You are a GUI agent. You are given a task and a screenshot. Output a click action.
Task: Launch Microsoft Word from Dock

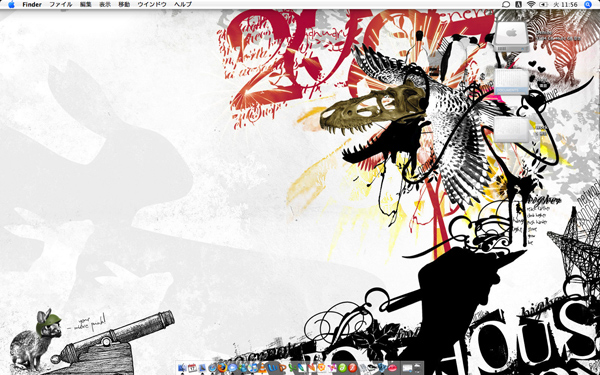(272, 368)
